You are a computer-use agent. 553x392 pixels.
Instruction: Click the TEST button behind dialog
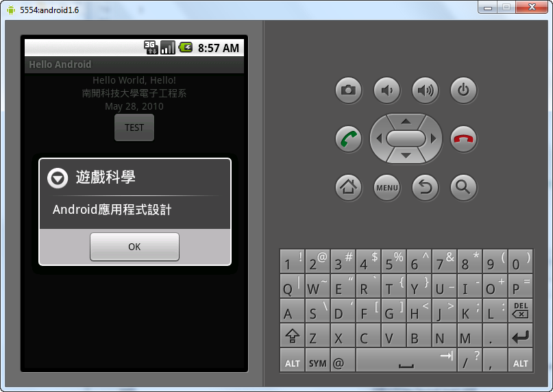pos(134,127)
